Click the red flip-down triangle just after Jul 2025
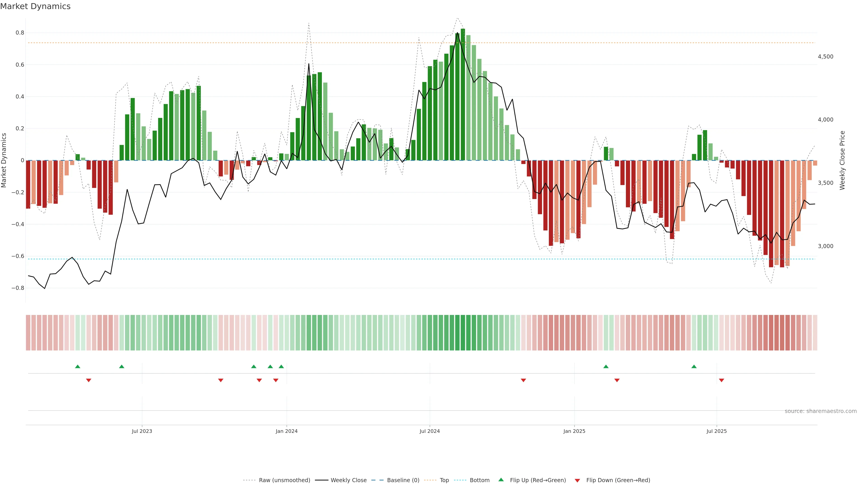Screen dimensions: 868x488 (x=722, y=380)
